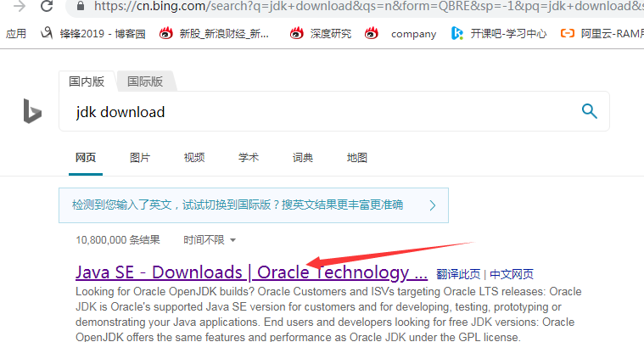Open Java SE - Downloads Oracle result
Image resolution: width=644 pixels, height=342 pixels.
point(251,272)
